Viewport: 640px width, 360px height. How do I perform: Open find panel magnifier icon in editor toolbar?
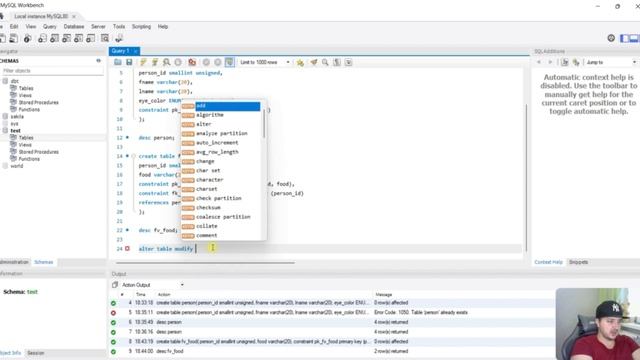[x=325, y=62]
